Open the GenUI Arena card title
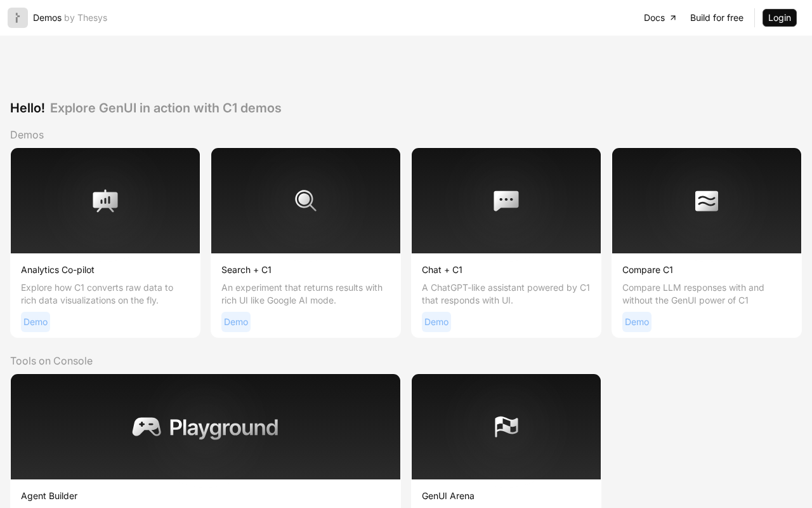Image resolution: width=812 pixels, height=508 pixels. 448,496
